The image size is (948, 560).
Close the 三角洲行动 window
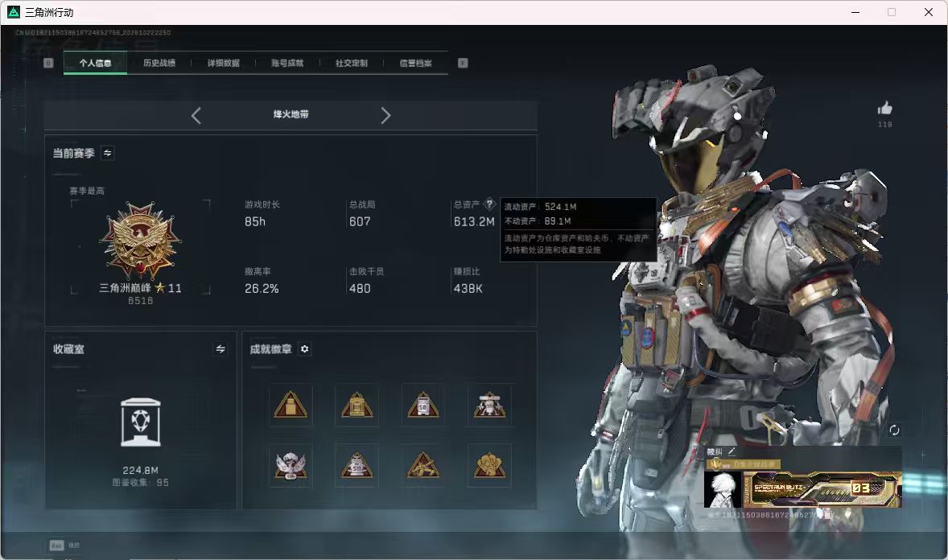click(x=929, y=12)
